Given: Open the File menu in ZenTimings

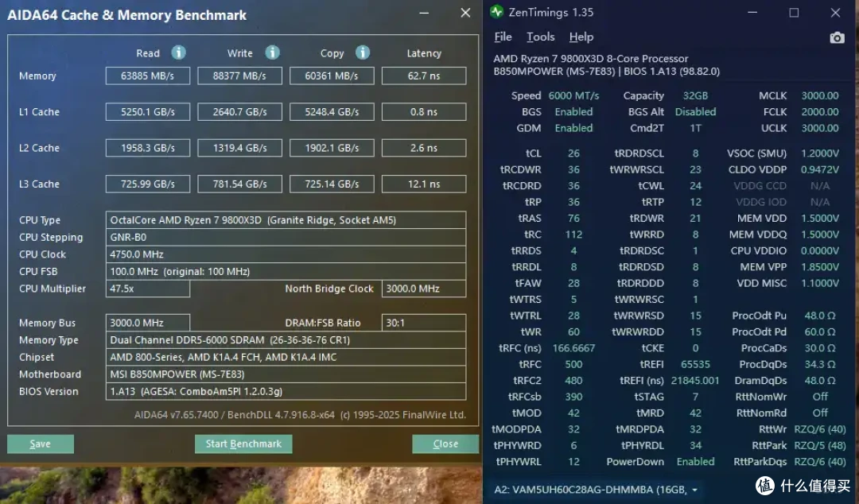Looking at the screenshot, I should (503, 37).
